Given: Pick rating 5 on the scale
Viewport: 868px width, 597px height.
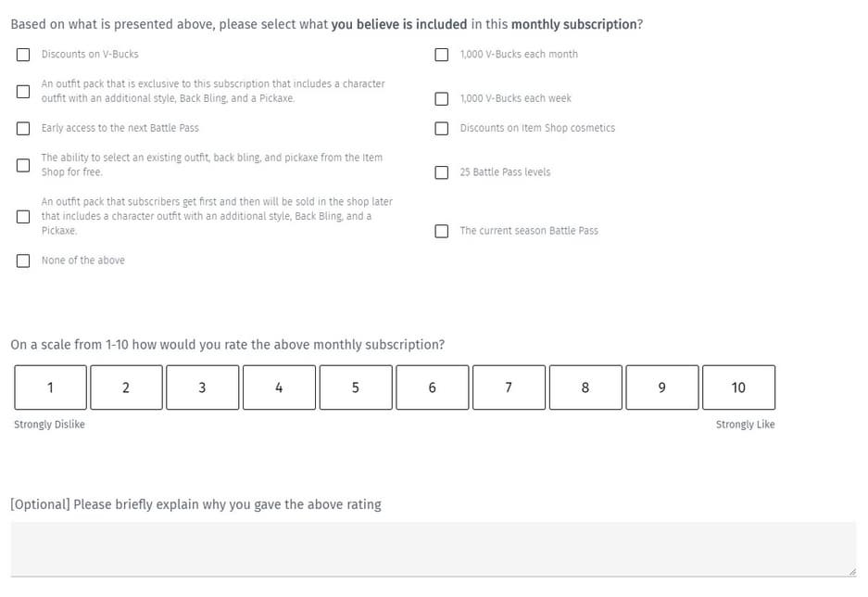Looking at the screenshot, I should (x=356, y=387).
